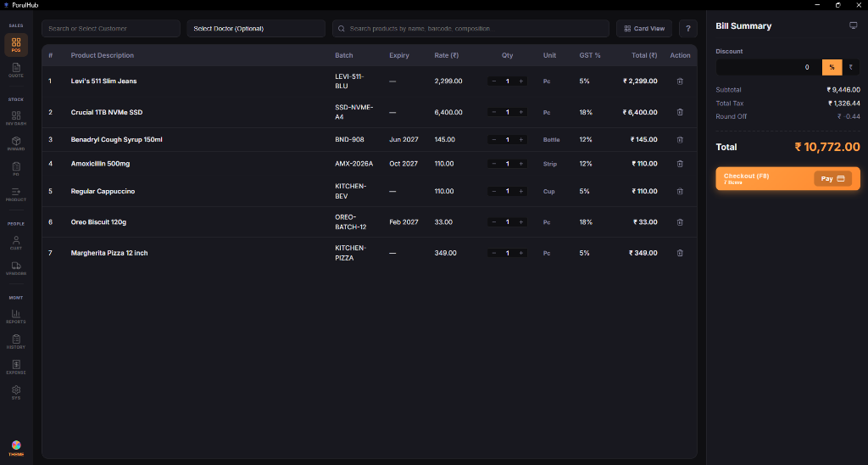Image resolution: width=868 pixels, height=465 pixels.
Task: Delete the Levi's 511 Slim Jeans row
Action: pyautogui.click(x=680, y=81)
